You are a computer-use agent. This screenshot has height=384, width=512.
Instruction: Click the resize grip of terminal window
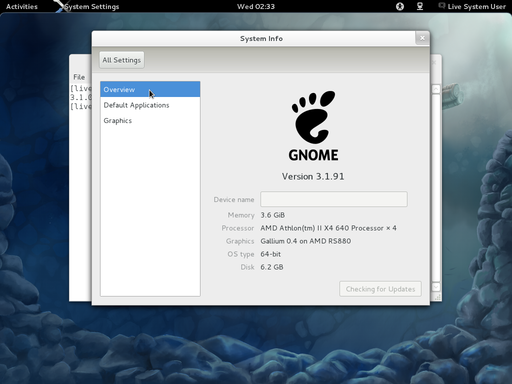coord(437,297)
